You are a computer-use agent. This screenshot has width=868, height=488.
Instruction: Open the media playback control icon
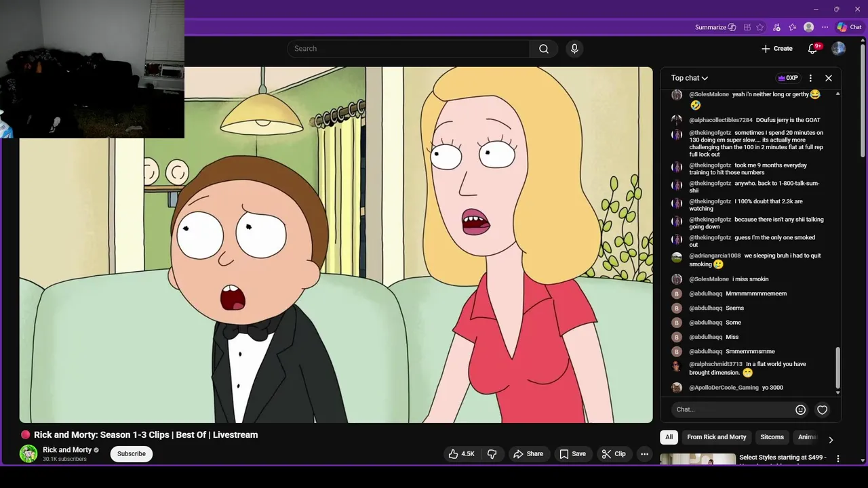776,27
